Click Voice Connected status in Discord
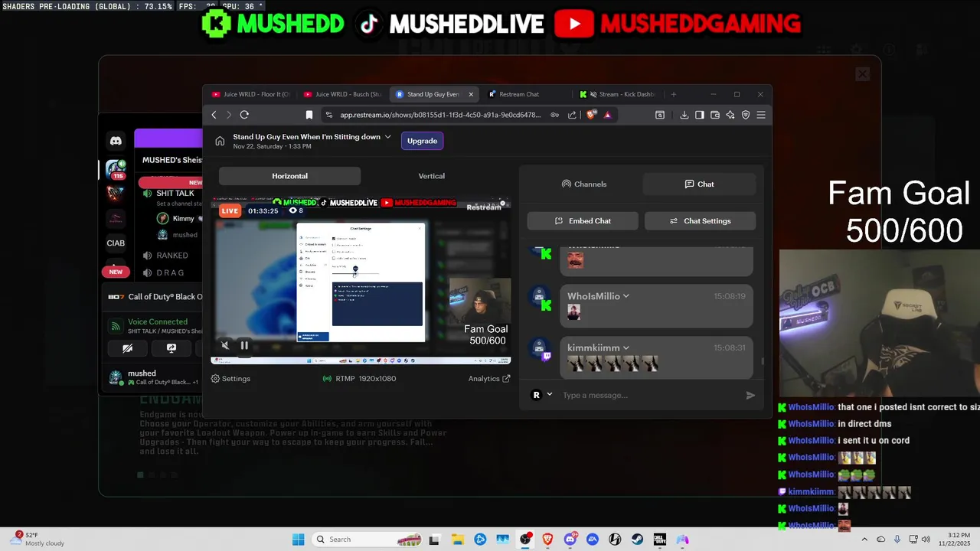This screenshot has height=551, width=980. click(x=158, y=322)
